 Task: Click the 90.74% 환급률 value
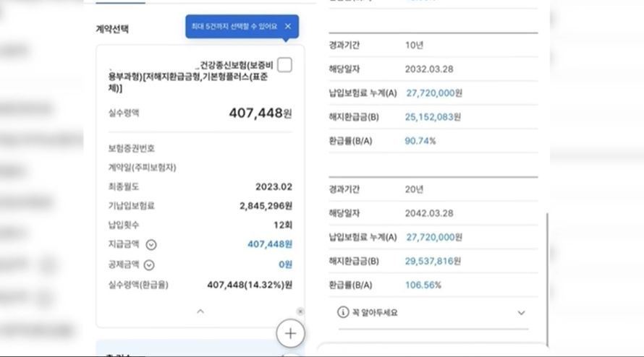pyautogui.click(x=420, y=141)
